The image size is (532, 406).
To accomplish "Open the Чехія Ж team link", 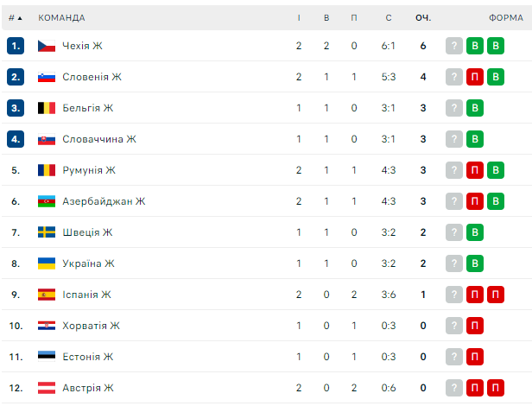I will [82, 46].
